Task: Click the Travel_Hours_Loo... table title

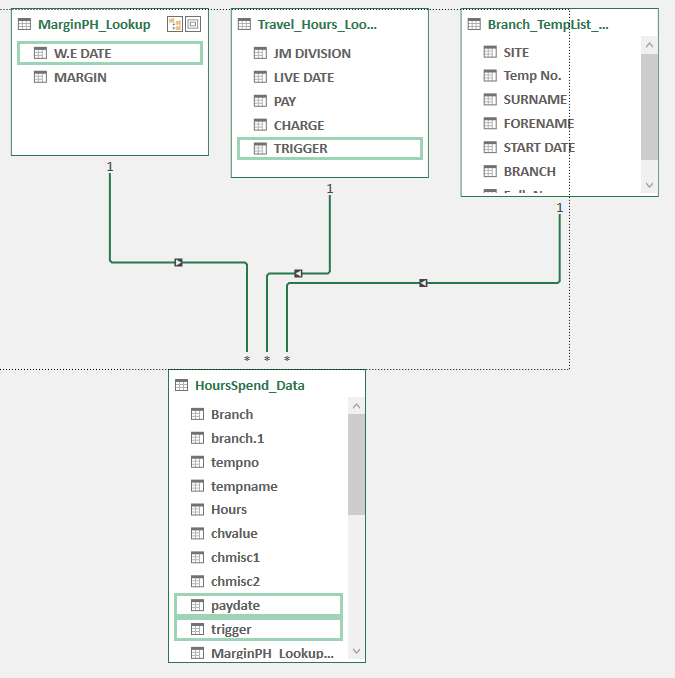Action: click(317, 24)
